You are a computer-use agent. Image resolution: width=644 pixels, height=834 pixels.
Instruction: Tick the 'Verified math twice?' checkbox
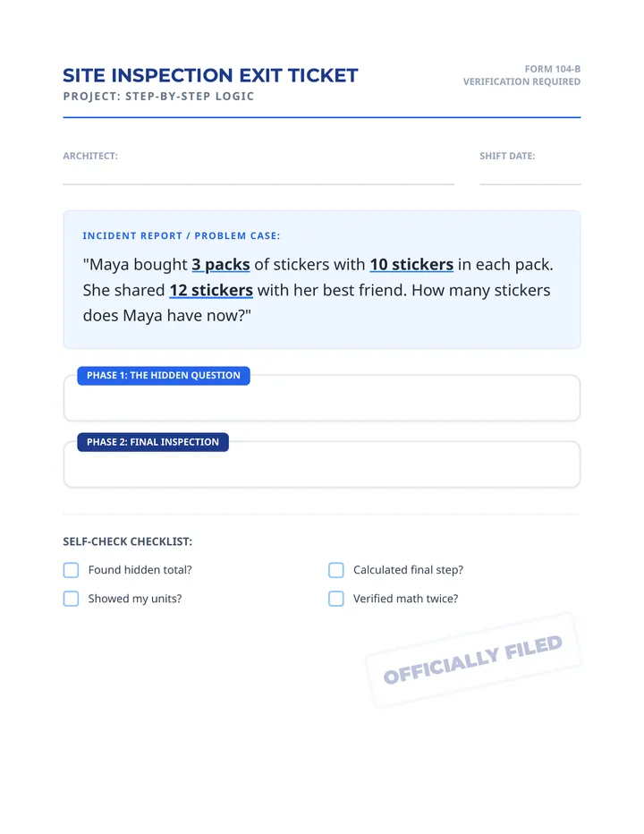(336, 599)
